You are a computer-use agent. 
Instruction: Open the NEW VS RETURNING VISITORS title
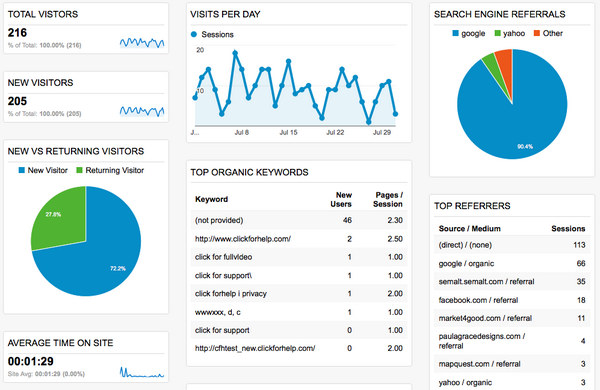(x=76, y=151)
